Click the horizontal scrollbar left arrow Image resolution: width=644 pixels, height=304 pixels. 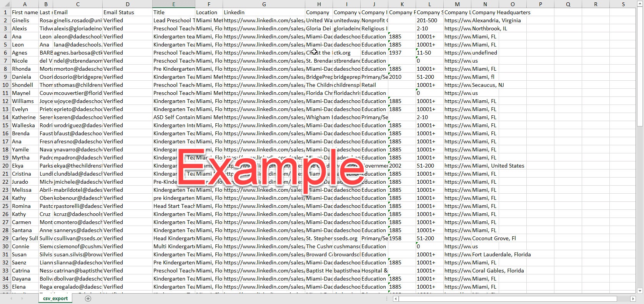pos(396,299)
